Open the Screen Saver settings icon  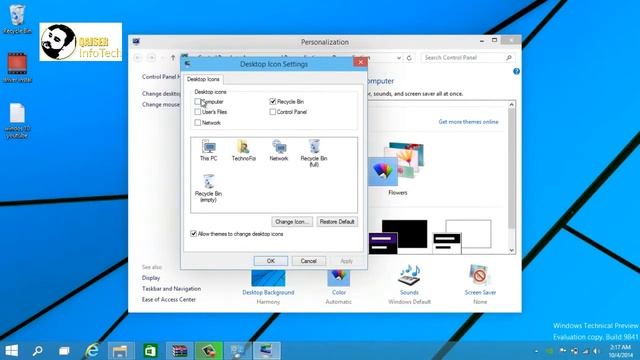[480, 275]
